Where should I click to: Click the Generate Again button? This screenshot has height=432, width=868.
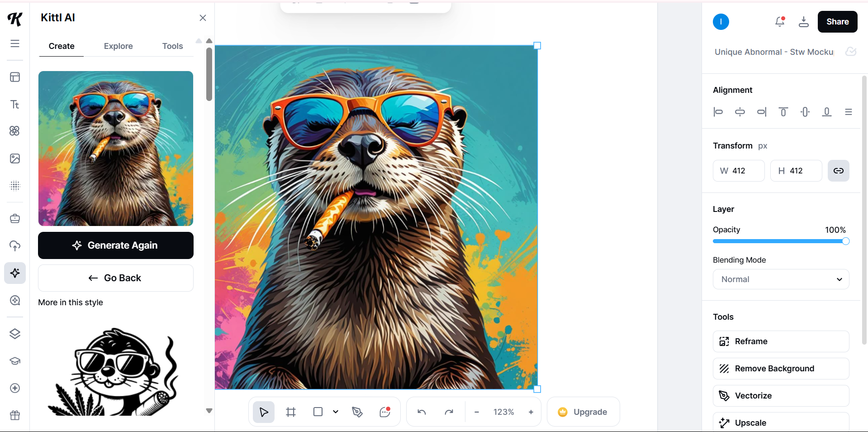pos(115,245)
